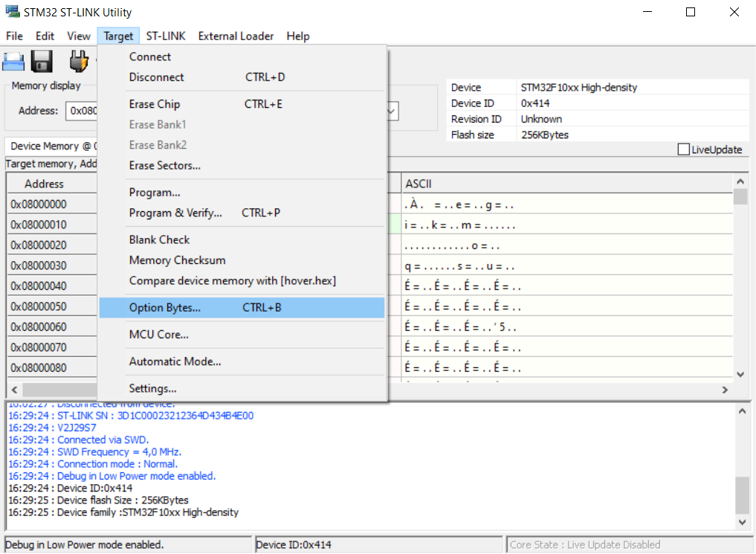Open the External Loader menu

[x=236, y=36]
